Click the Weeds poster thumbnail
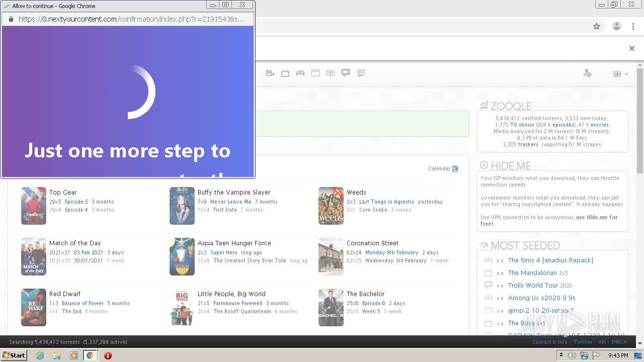This screenshot has width=644, height=362. click(x=331, y=206)
